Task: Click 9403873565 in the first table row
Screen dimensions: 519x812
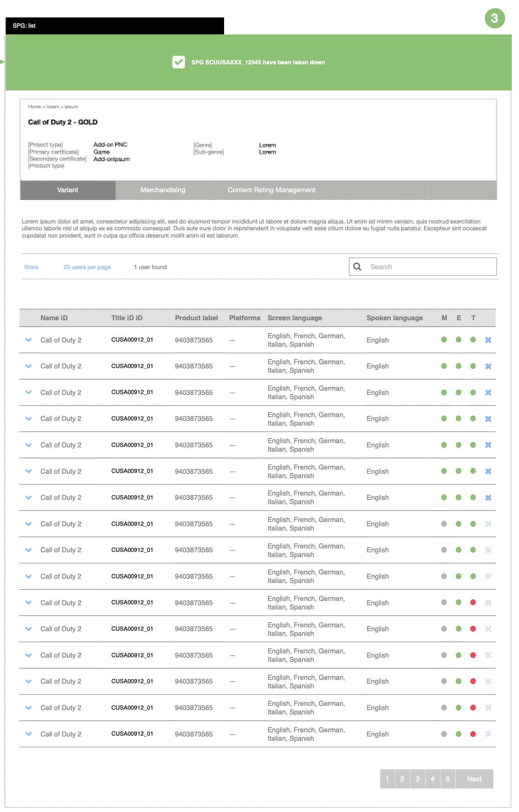Action: pyautogui.click(x=194, y=340)
